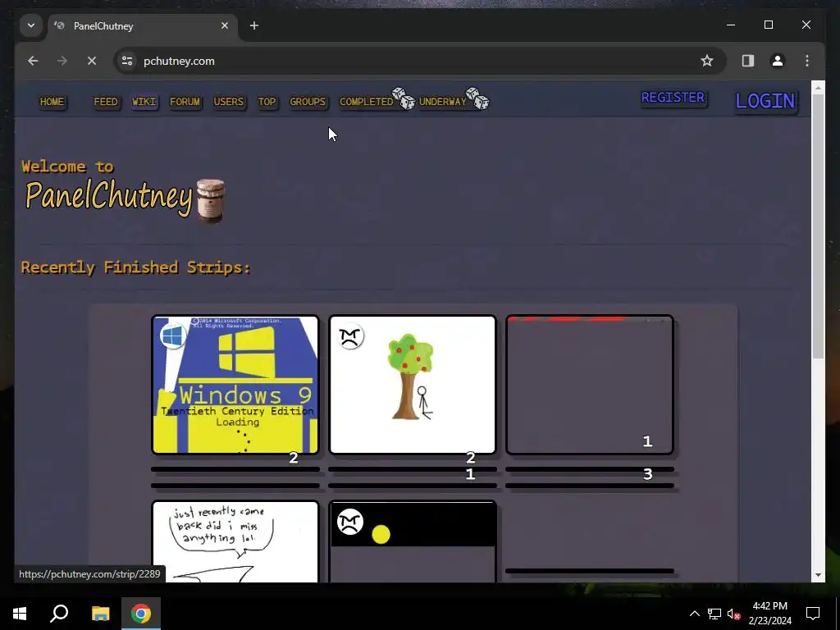Click the taskbar clock showing 4:42 PM
Image resolution: width=840 pixels, height=630 pixels.
(x=769, y=614)
